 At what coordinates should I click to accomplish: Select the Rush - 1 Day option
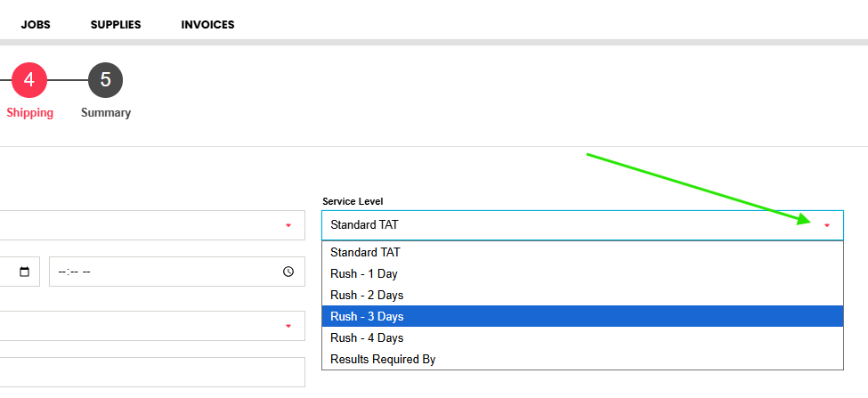[582, 273]
